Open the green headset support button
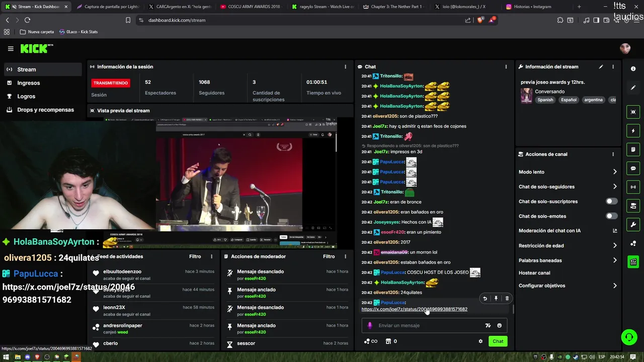This screenshot has width=644, height=362. (629, 337)
